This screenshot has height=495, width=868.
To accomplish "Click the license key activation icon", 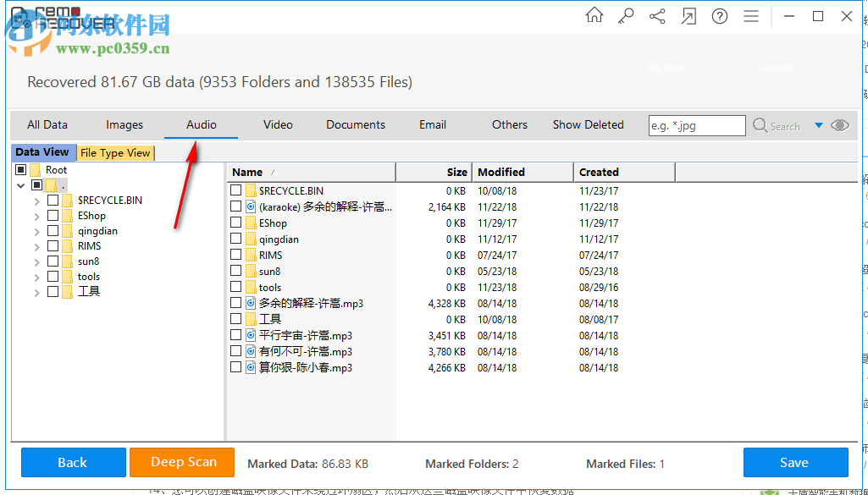I will [x=626, y=14].
